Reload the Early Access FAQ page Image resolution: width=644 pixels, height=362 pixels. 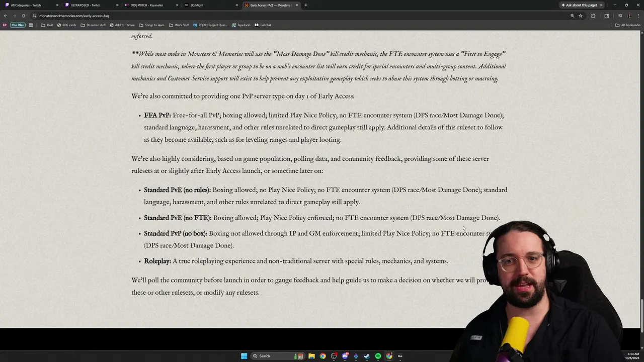tap(23, 16)
